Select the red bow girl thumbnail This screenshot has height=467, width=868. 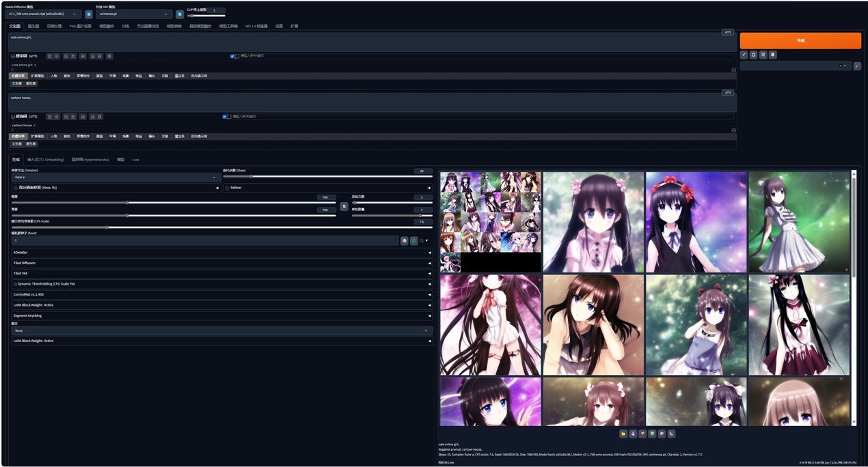(x=696, y=222)
